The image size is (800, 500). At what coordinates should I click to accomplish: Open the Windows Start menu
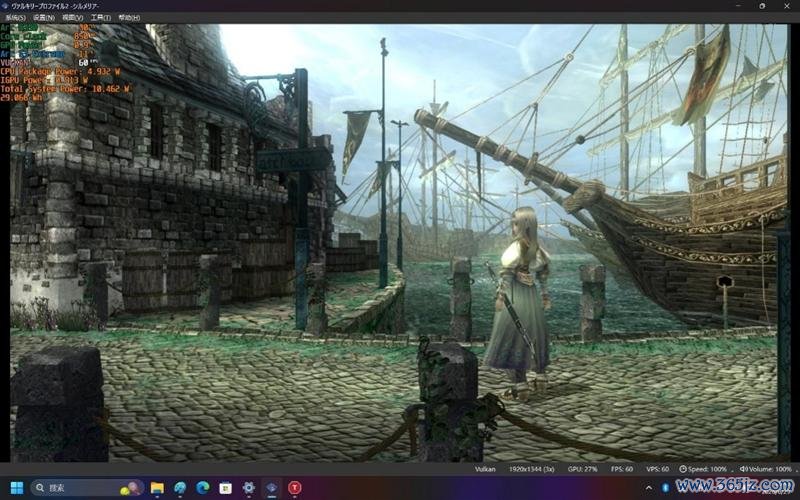[17, 488]
